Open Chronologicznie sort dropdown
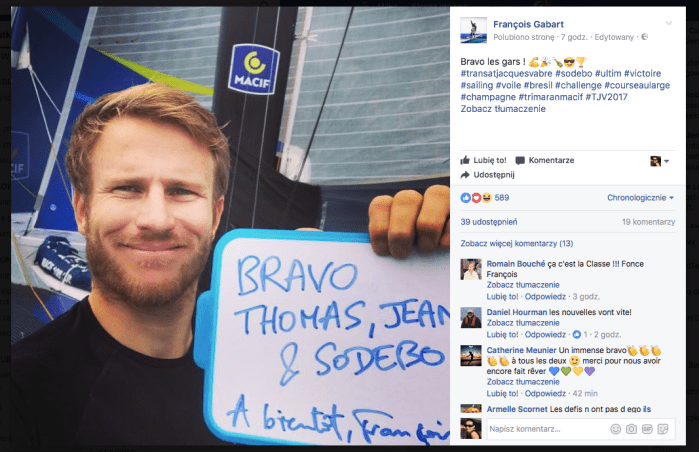The width and height of the screenshot is (699, 452). [640, 197]
